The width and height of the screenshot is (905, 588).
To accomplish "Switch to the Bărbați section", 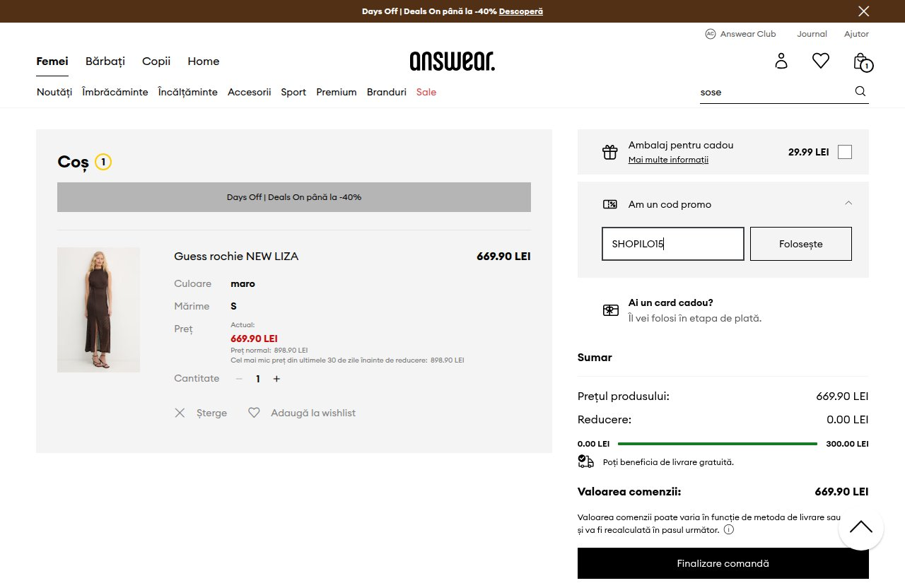I will (105, 61).
